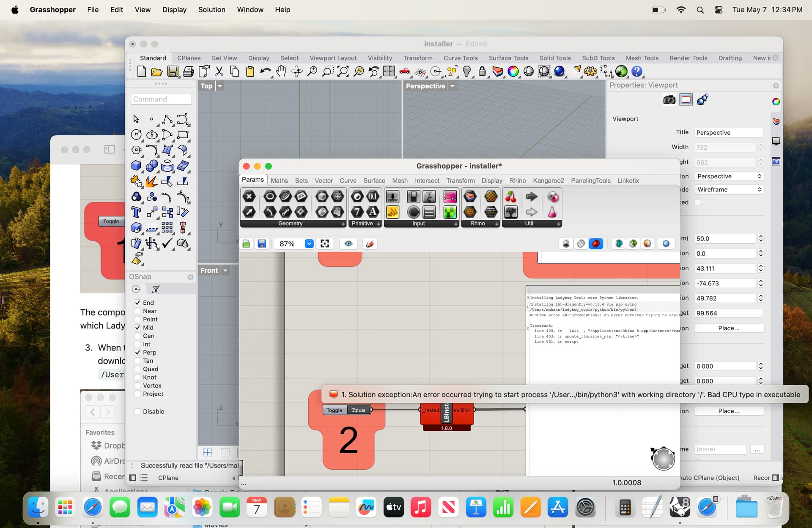This screenshot has height=528, width=812.
Task: Click the first Place... button in Properties
Action: click(x=729, y=328)
